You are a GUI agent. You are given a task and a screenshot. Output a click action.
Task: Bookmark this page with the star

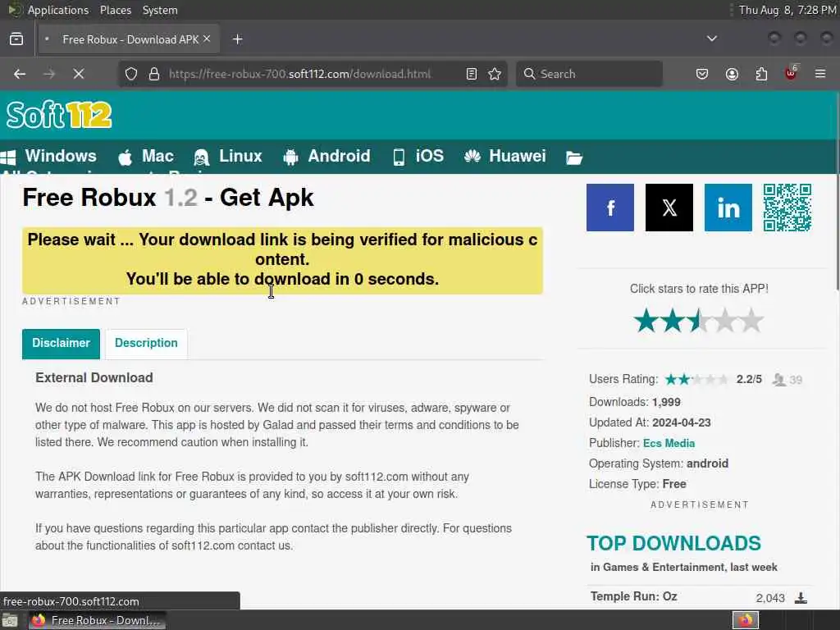[x=495, y=74]
